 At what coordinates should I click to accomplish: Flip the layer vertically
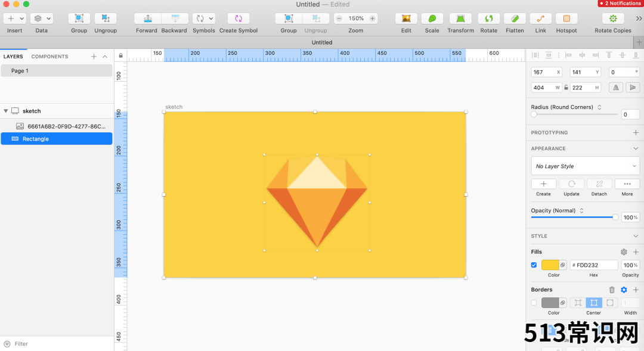point(633,88)
